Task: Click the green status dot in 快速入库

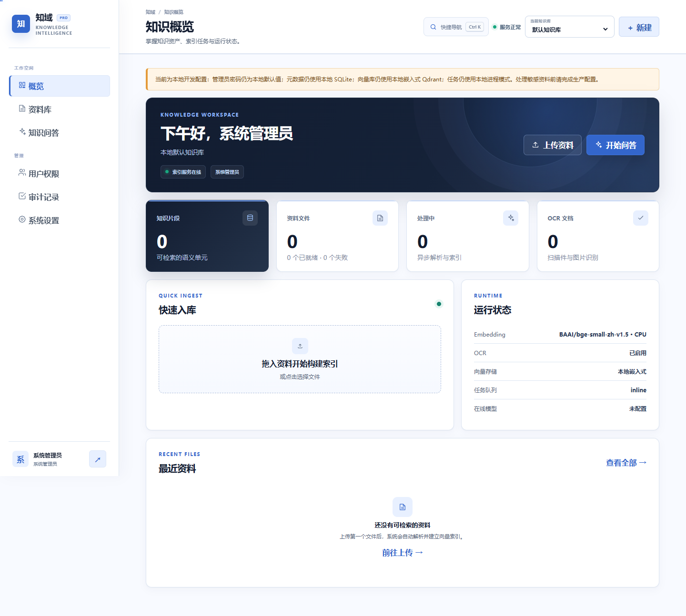Action: pos(439,304)
